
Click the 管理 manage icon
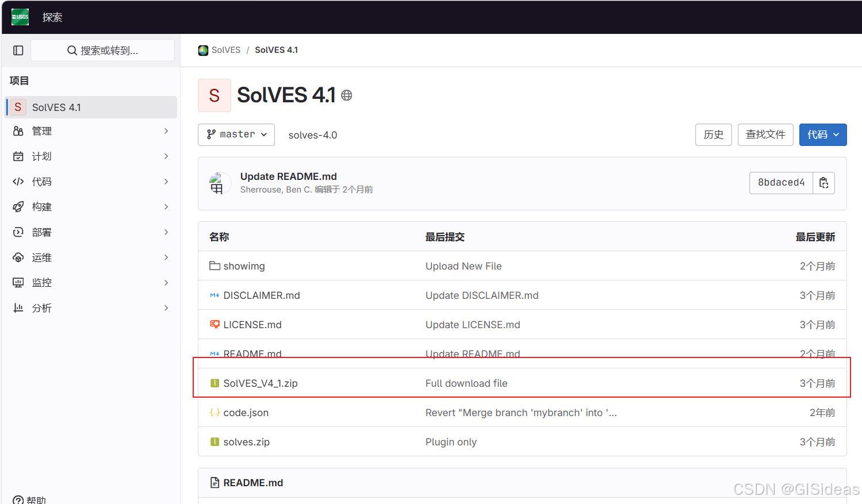tap(18, 131)
